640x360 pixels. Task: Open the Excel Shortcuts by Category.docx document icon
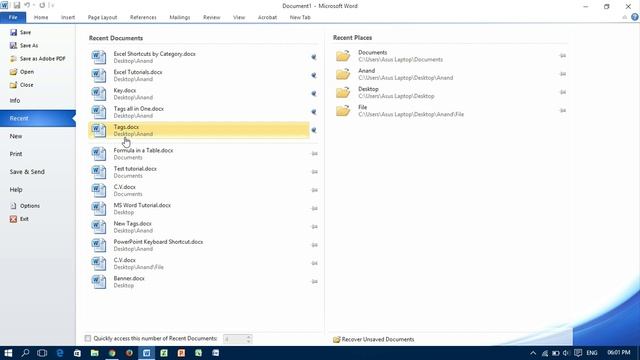99,57
